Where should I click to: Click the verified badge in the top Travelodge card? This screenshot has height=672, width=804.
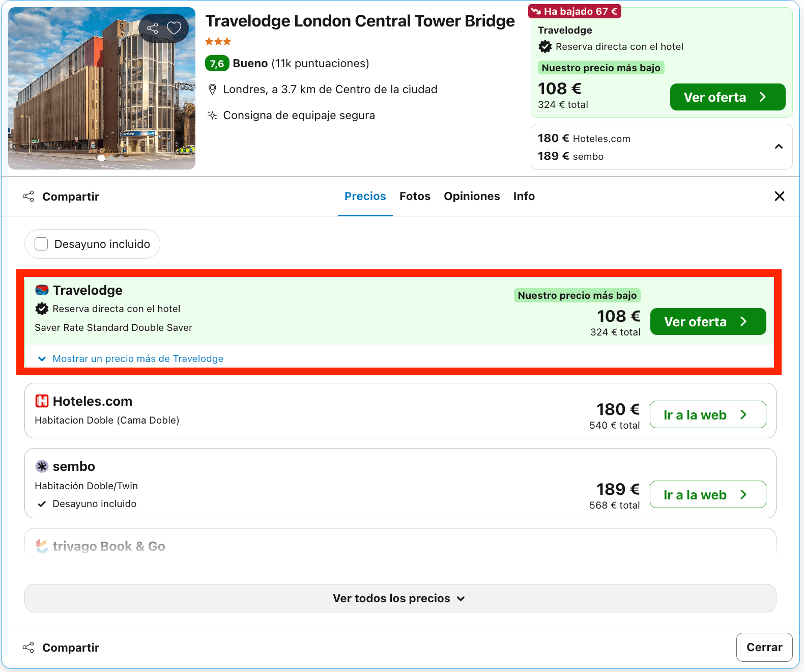coord(545,47)
